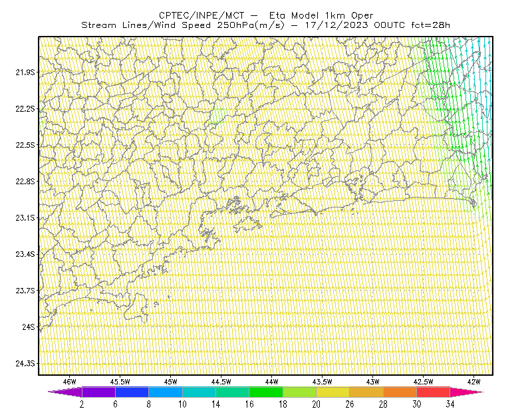Click the 21.9S latitude axis label

(25, 72)
